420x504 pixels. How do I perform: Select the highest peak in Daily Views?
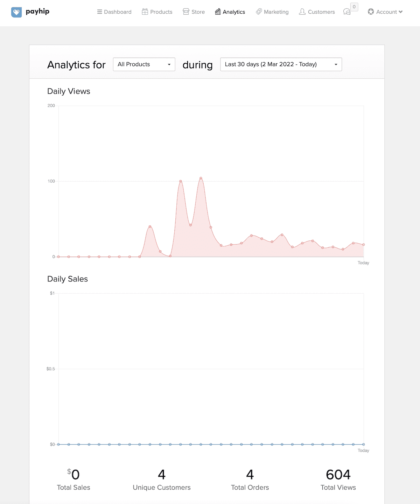pyautogui.click(x=201, y=178)
